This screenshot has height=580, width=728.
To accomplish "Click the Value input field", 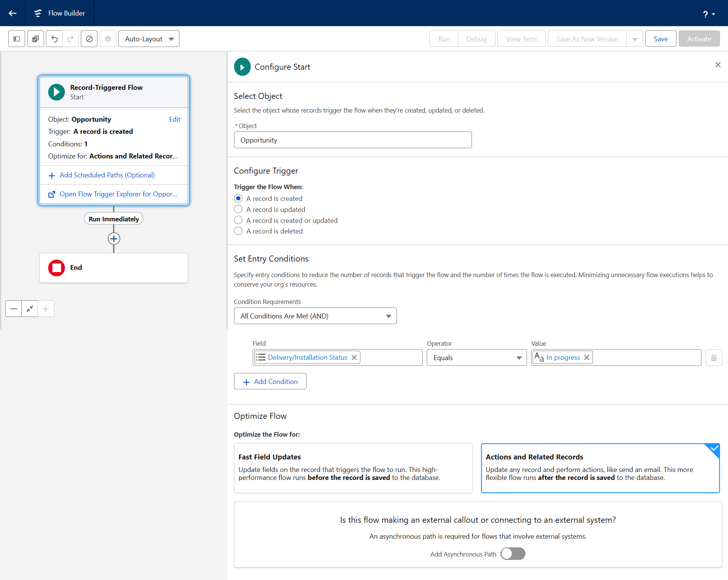I will tap(616, 357).
